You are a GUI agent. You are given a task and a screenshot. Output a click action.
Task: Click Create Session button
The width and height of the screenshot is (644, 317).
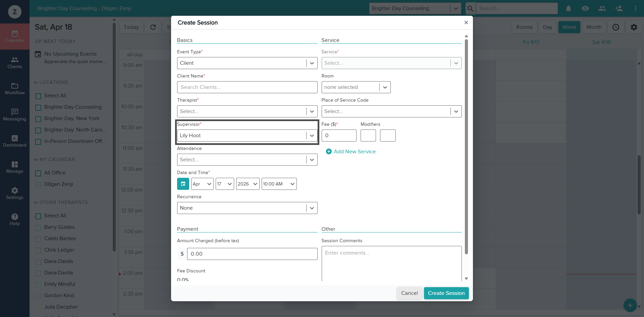[446, 293]
